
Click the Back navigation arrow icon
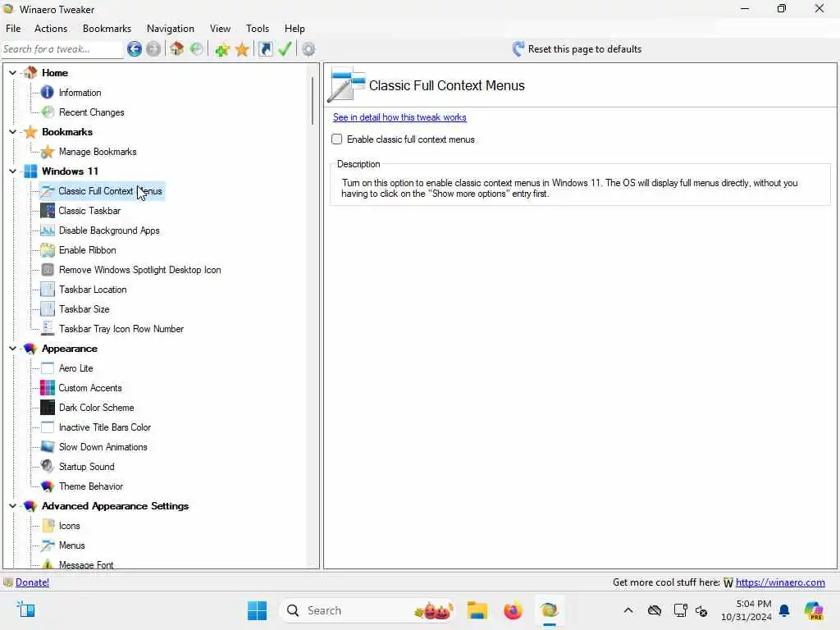point(135,49)
